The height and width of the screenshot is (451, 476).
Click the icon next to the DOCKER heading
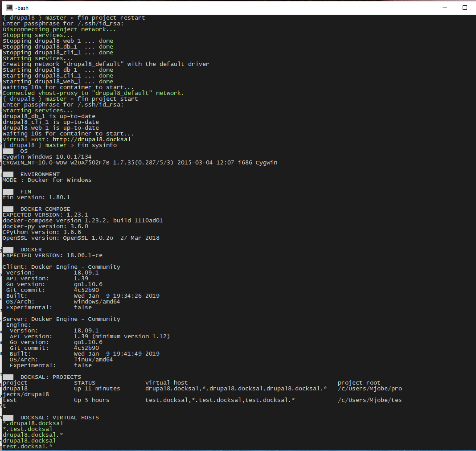click(7, 249)
